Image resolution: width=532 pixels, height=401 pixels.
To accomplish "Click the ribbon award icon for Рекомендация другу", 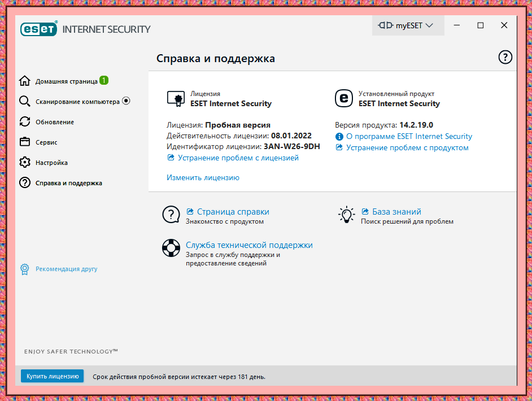I will (x=24, y=269).
